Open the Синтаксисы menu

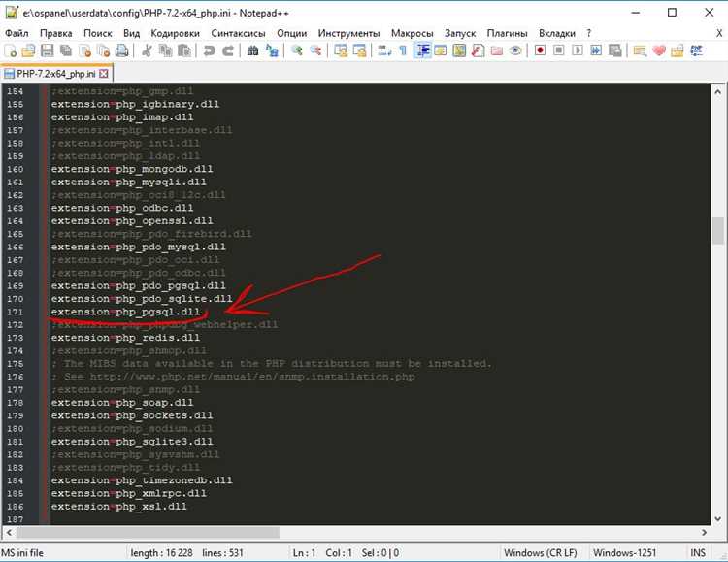click(x=238, y=33)
